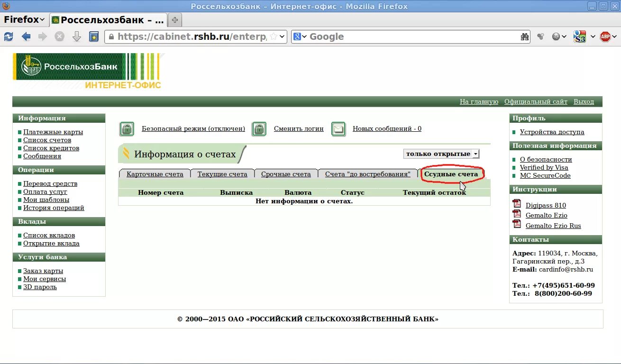
Task: Click the toolbar icon right of the search field
Action: [540, 36]
